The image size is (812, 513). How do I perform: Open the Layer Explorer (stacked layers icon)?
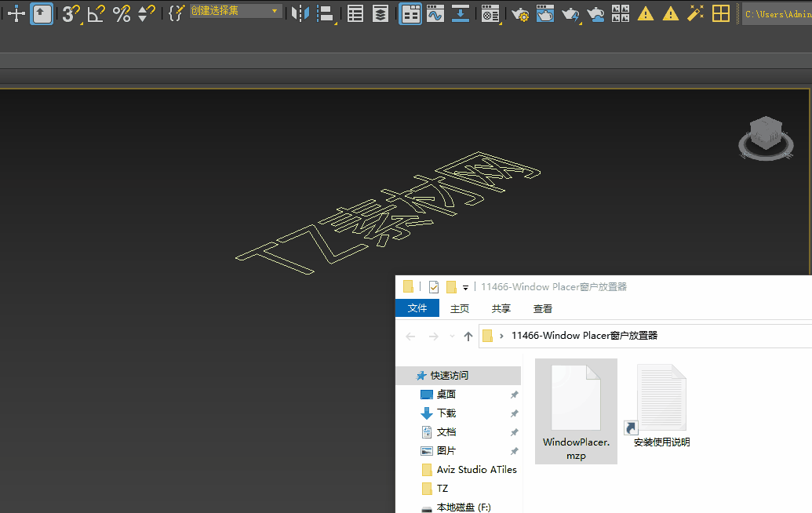pyautogui.click(x=381, y=13)
